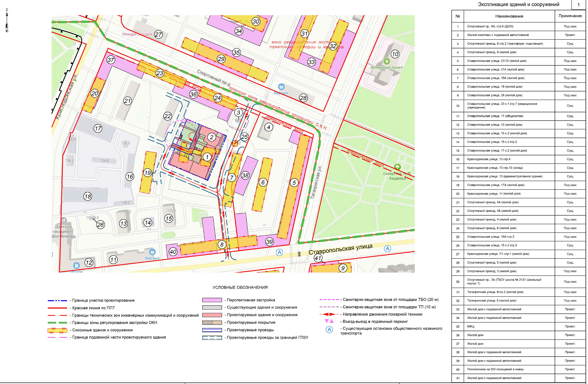
Task: Click the сквер Авдеева tree icon
Action: [x=397, y=167]
